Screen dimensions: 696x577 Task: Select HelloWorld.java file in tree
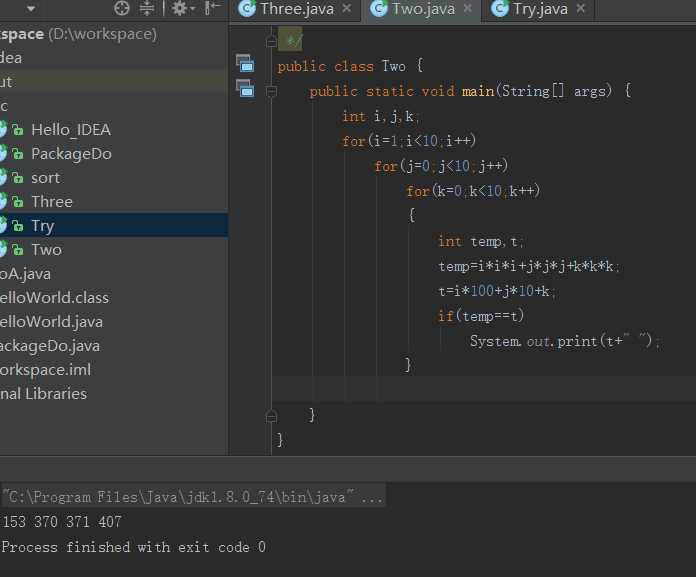click(51, 321)
